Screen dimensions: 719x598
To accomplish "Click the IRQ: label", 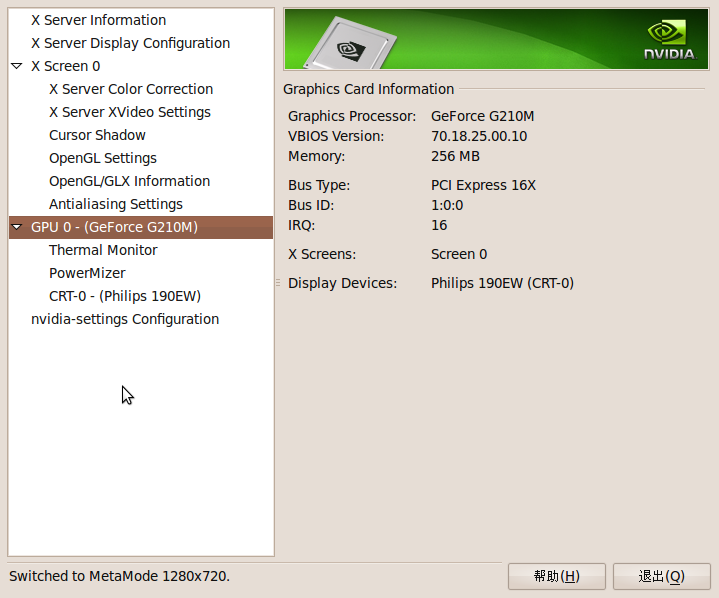I will [301, 225].
